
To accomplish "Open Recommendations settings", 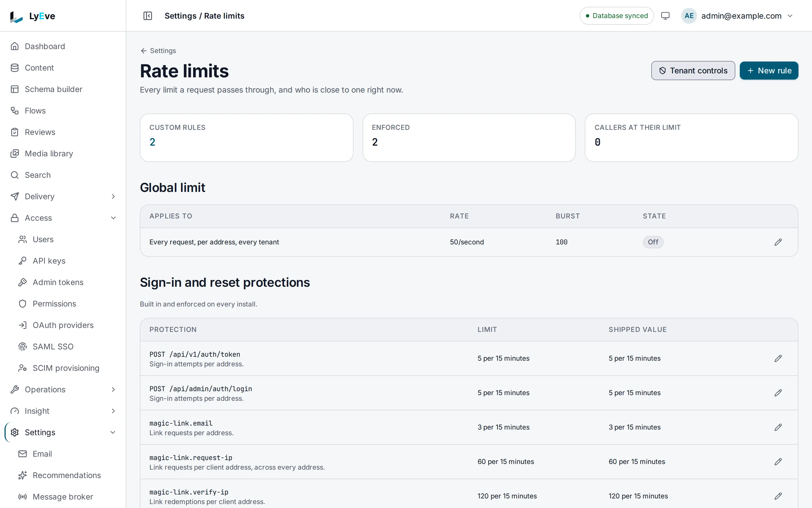I will [67, 476].
